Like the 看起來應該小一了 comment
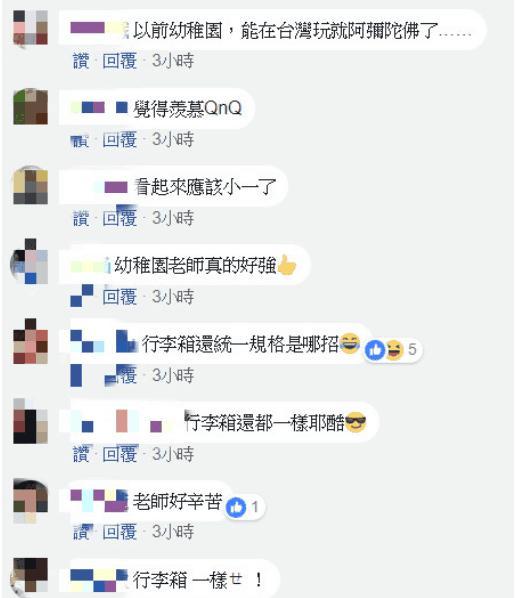 (x=81, y=218)
